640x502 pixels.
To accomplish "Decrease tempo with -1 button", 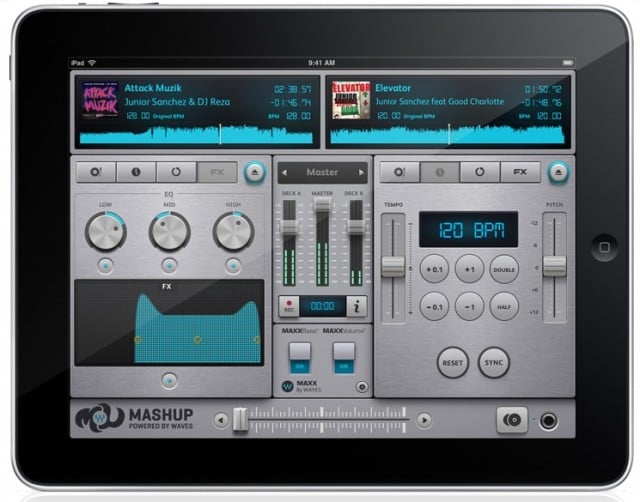I will point(469,307).
